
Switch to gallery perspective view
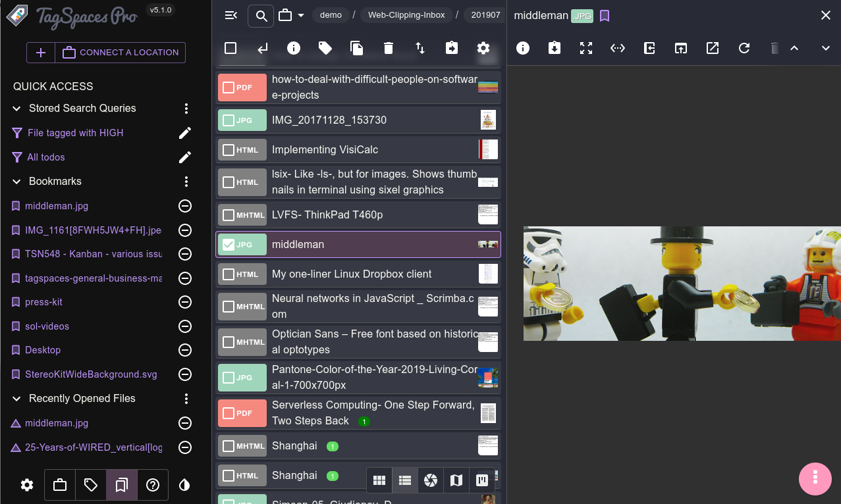430,480
